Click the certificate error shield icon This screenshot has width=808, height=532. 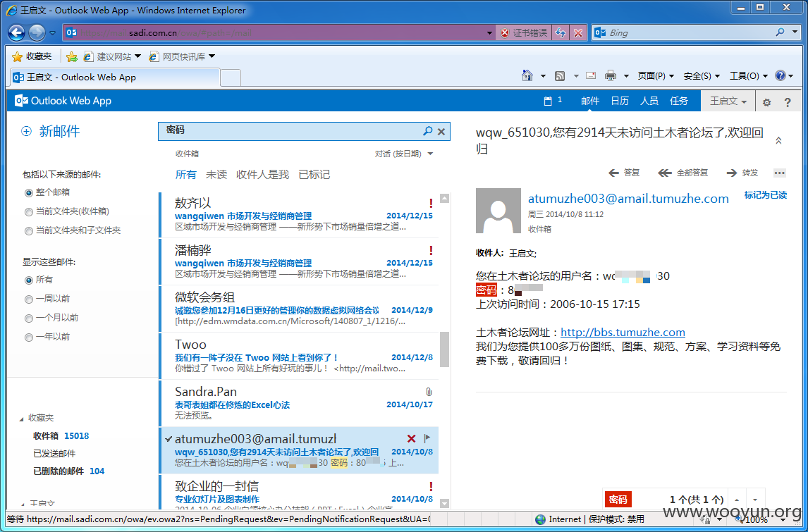505,33
